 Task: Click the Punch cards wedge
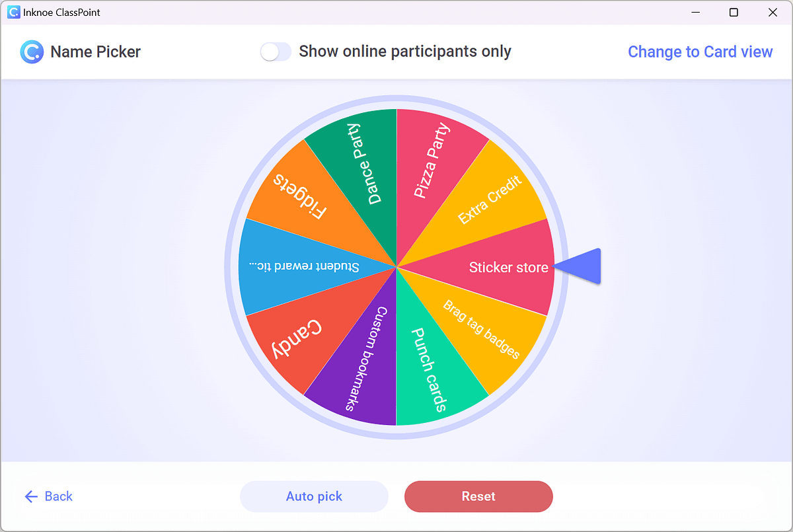[426, 367]
